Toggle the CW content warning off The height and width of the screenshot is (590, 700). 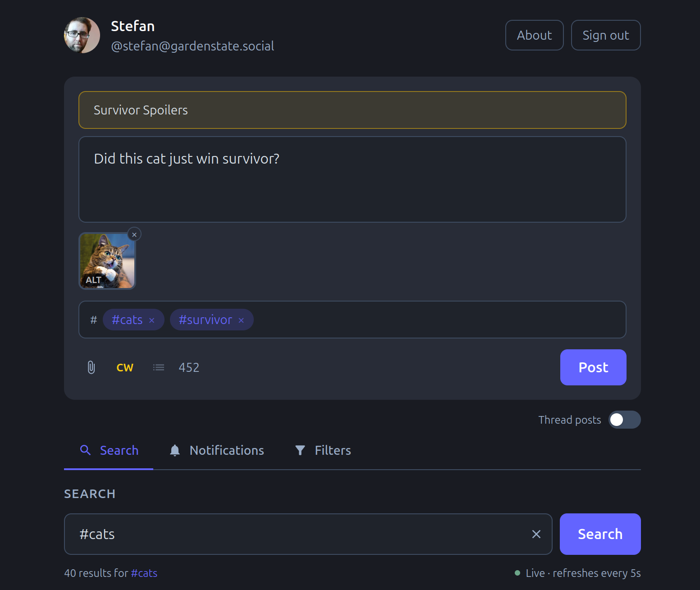point(125,367)
